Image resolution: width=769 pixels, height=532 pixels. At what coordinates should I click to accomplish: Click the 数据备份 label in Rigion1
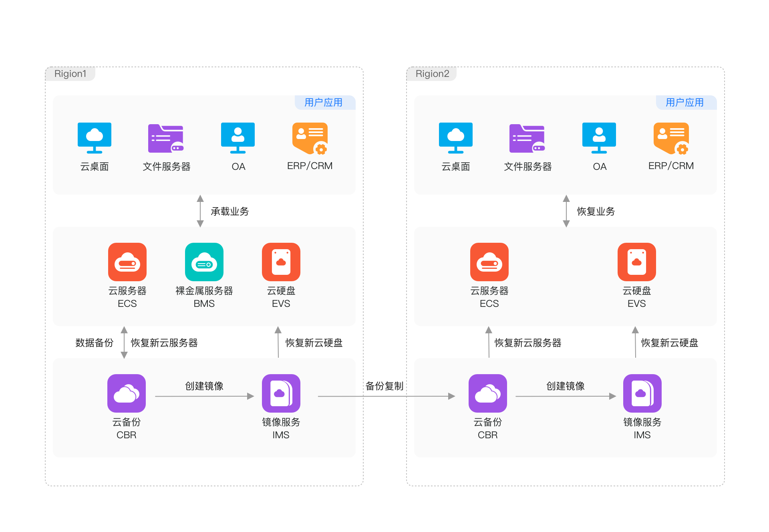(95, 343)
